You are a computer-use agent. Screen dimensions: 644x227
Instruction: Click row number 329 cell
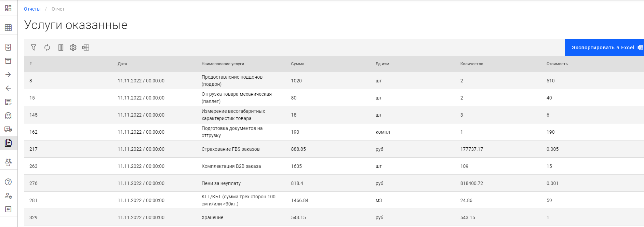click(33, 217)
